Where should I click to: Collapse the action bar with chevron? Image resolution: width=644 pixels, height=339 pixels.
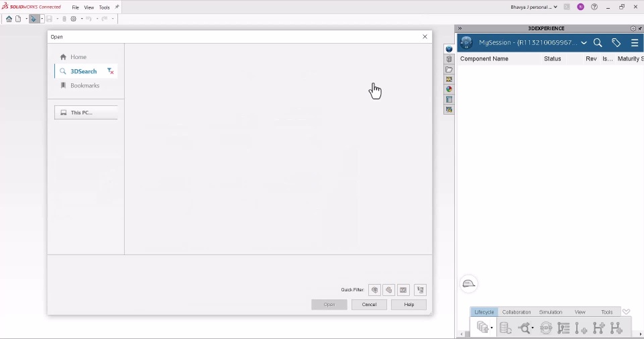(626, 312)
